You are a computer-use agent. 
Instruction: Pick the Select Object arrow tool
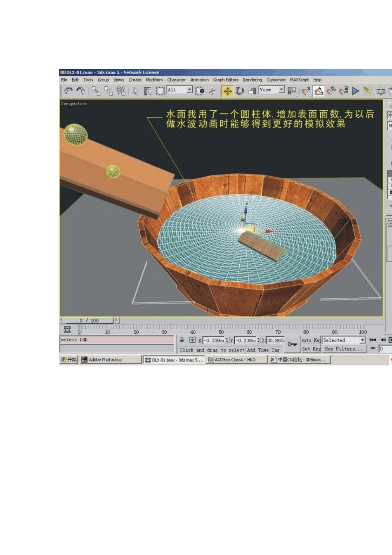coord(135,91)
